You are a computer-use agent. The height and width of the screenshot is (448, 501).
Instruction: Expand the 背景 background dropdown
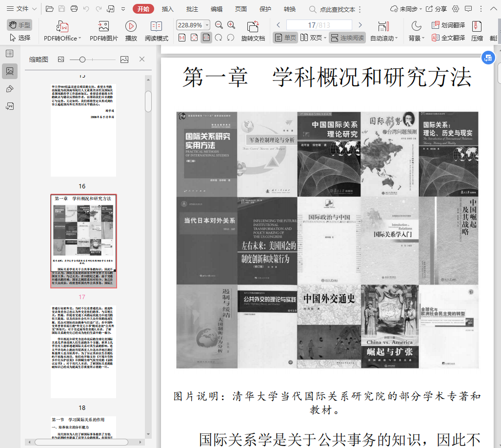coord(416,38)
